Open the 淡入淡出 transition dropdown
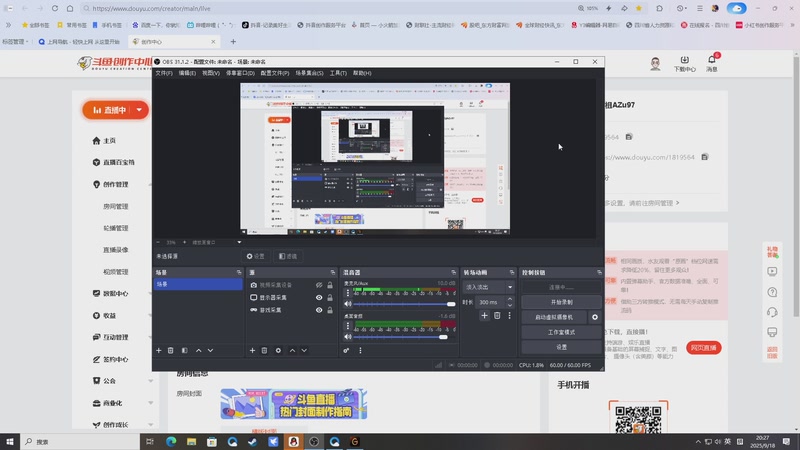The image size is (800, 450). pos(488,287)
